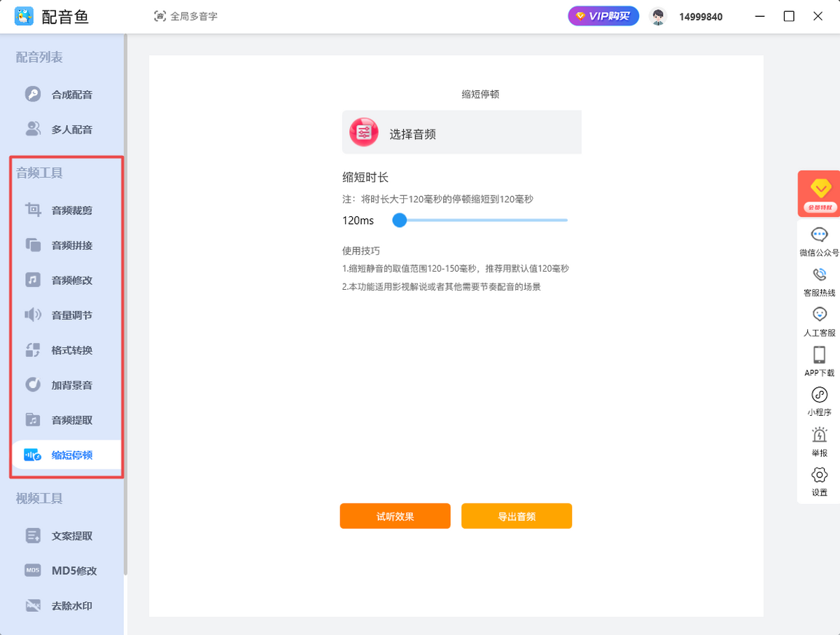Open 客服热线 phone icon

point(819,274)
